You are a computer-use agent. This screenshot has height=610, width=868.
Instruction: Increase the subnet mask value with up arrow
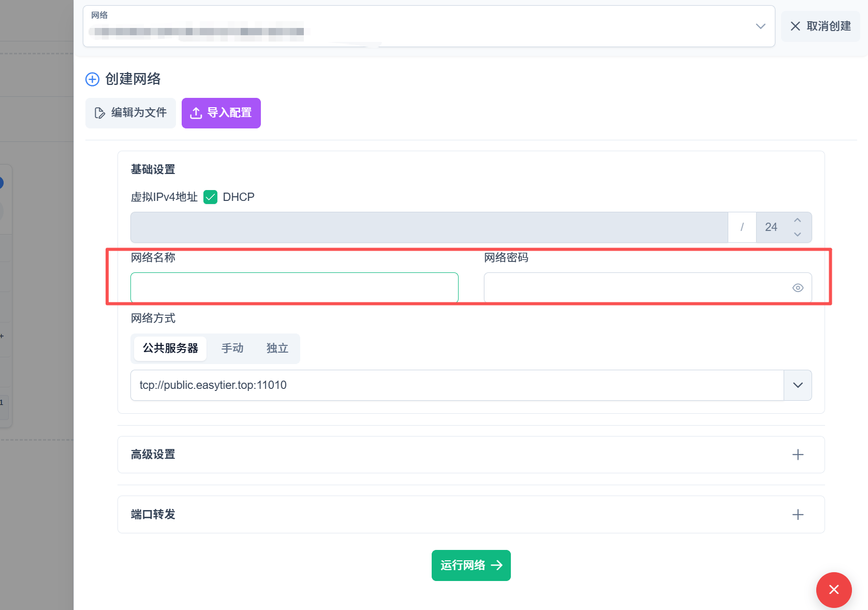[x=797, y=221]
